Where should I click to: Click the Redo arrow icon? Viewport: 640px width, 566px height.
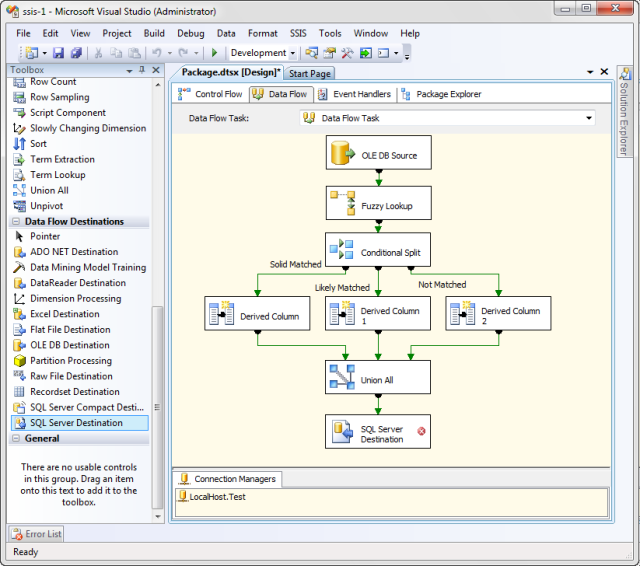click(x=183, y=53)
